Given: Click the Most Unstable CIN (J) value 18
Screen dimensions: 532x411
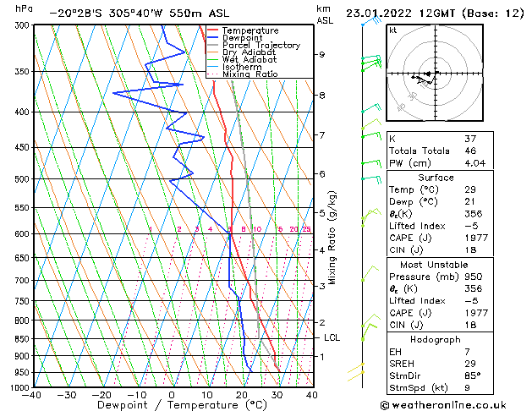Looking at the screenshot, I should [470, 326].
